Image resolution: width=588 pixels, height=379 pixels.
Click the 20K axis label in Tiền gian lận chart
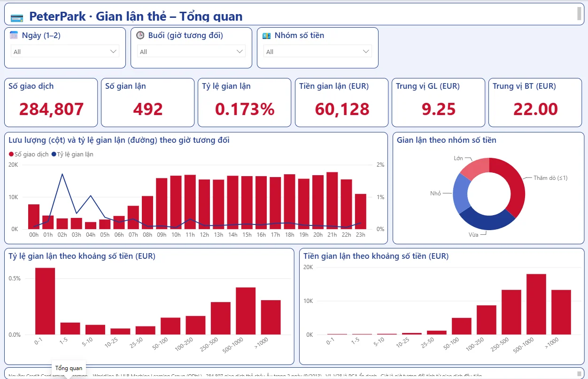(x=308, y=267)
